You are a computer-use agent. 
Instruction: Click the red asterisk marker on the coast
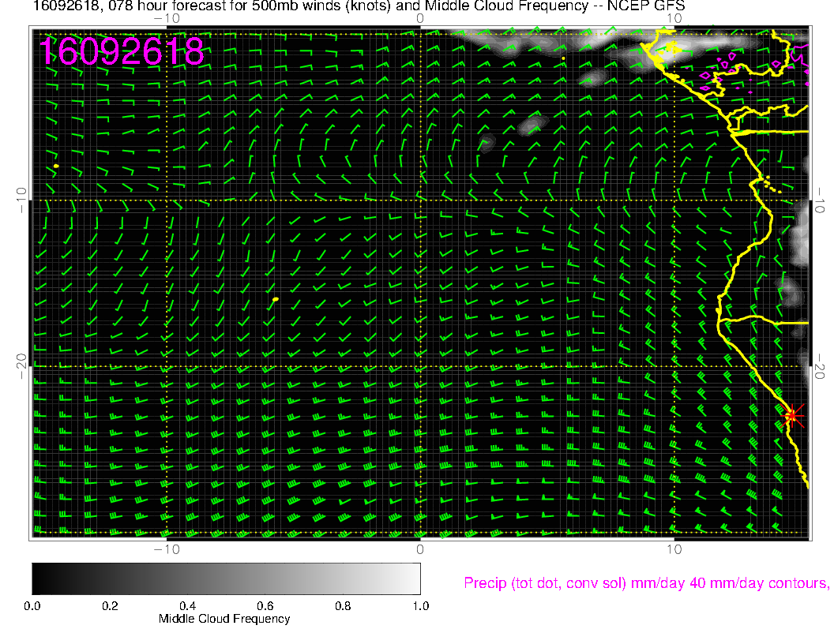pyautogui.click(x=792, y=415)
